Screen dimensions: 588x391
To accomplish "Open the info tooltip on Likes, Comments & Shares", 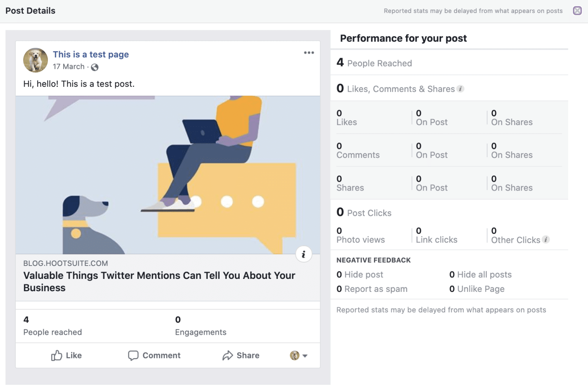I will (x=461, y=88).
